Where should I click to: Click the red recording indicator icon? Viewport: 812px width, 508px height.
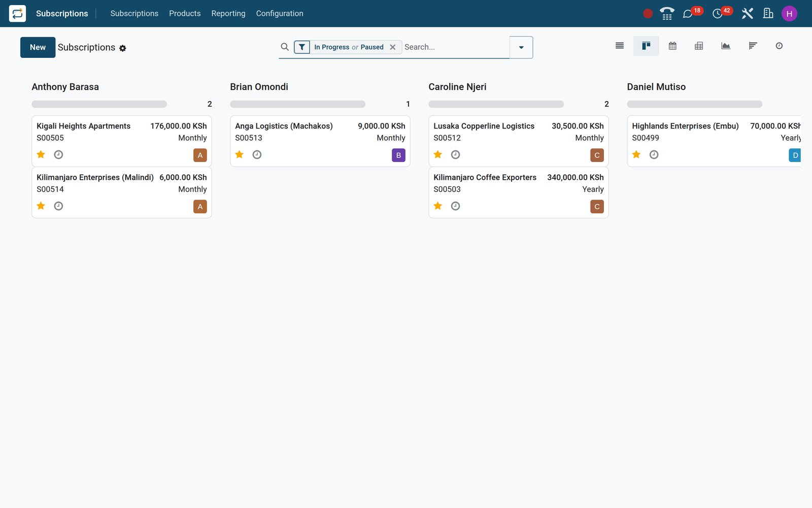pyautogui.click(x=648, y=14)
